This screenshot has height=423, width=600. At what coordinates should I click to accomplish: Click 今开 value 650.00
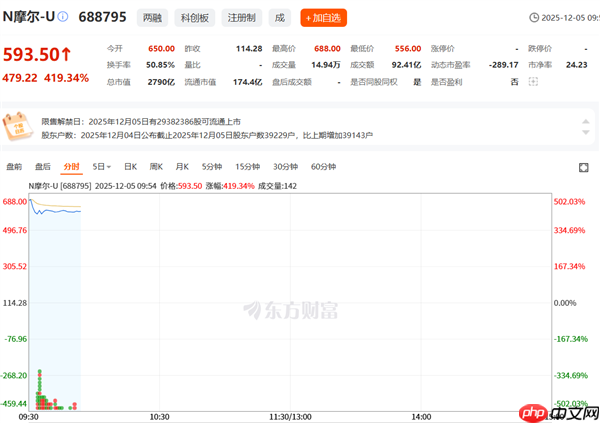[x=161, y=49]
